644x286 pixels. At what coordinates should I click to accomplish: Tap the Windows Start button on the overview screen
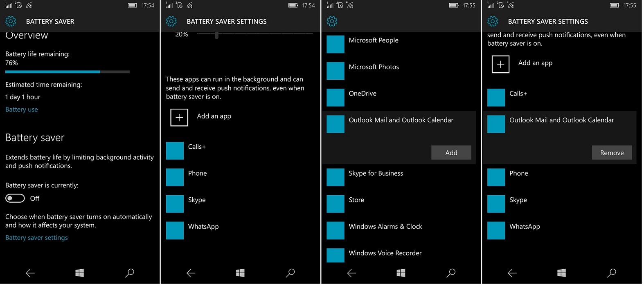click(x=80, y=273)
